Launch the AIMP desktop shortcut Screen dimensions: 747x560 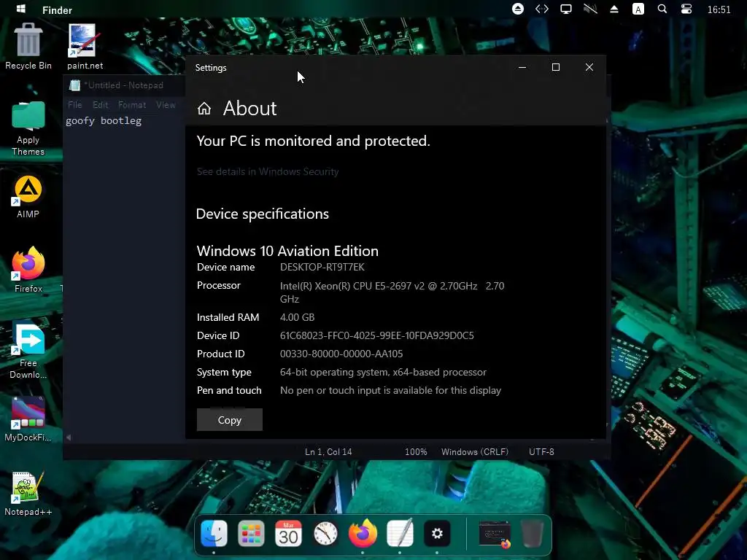(x=28, y=197)
